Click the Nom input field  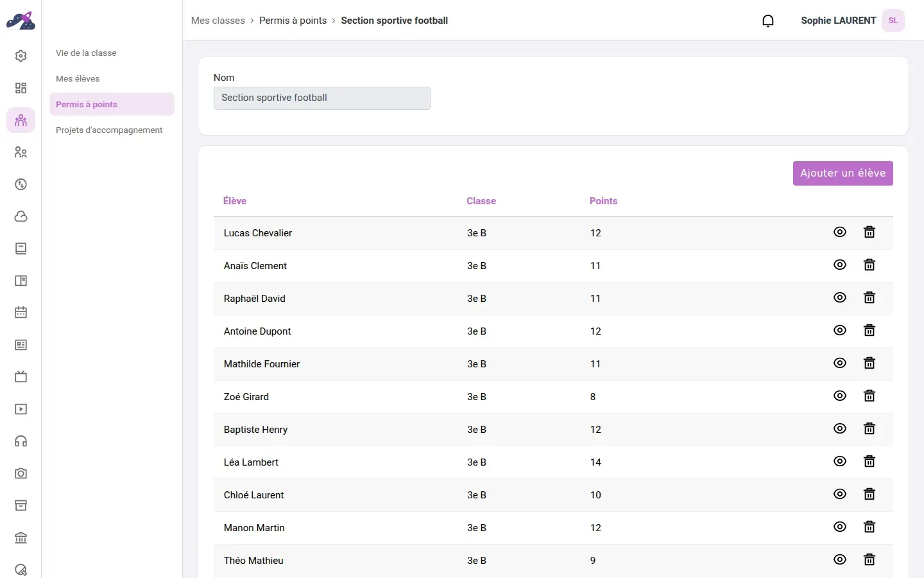click(322, 98)
